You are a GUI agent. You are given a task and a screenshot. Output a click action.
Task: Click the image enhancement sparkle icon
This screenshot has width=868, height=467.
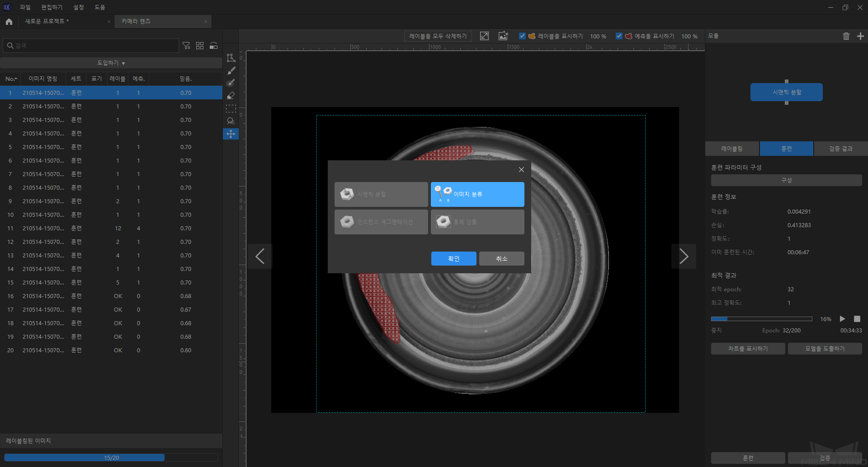(x=503, y=36)
